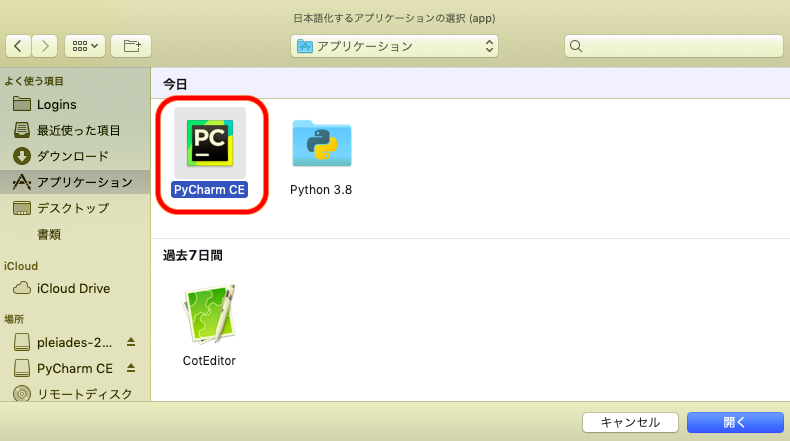
Task: Click the よく使う項目 sidebar heading
Action: pos(34,81)
